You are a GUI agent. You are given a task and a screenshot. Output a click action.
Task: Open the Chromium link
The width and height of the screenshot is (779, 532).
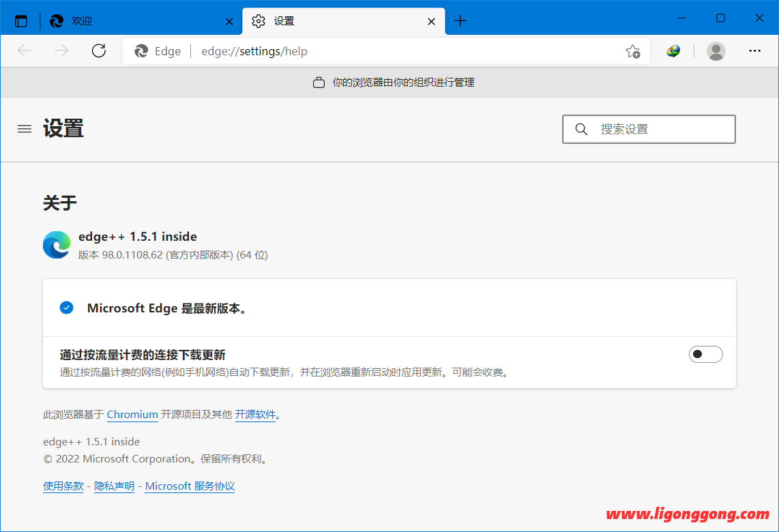(132, 414)
